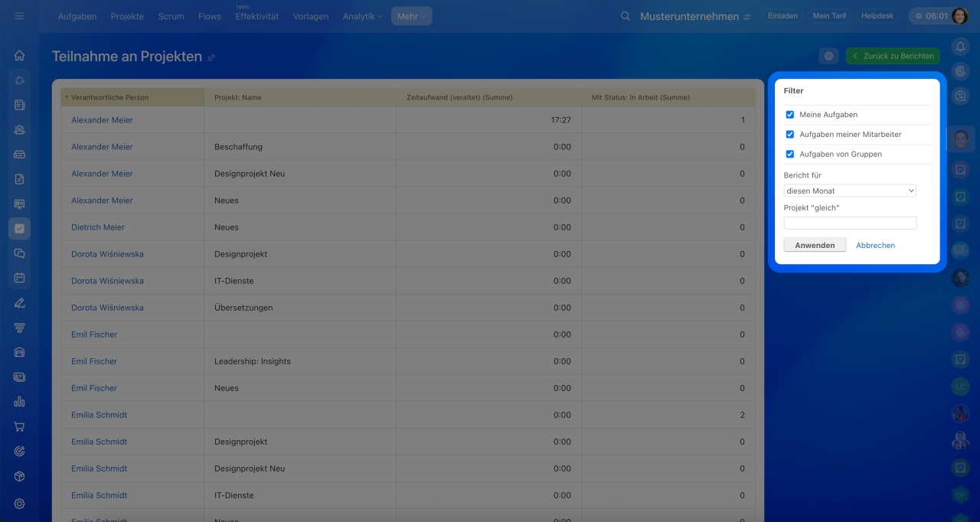Viewport: 980px width, 522px height.
Task: Open the Vorlagen tab
Action: 311,16
